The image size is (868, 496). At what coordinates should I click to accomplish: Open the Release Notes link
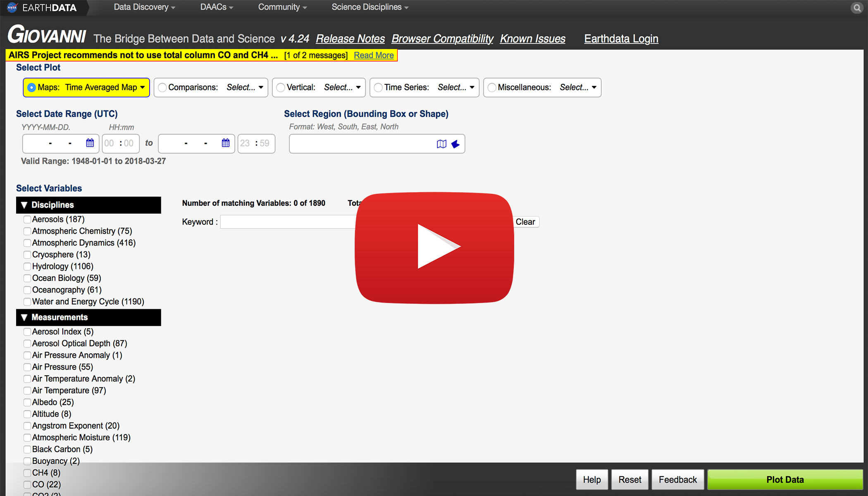pyautogui.click(x=350, y=39)
